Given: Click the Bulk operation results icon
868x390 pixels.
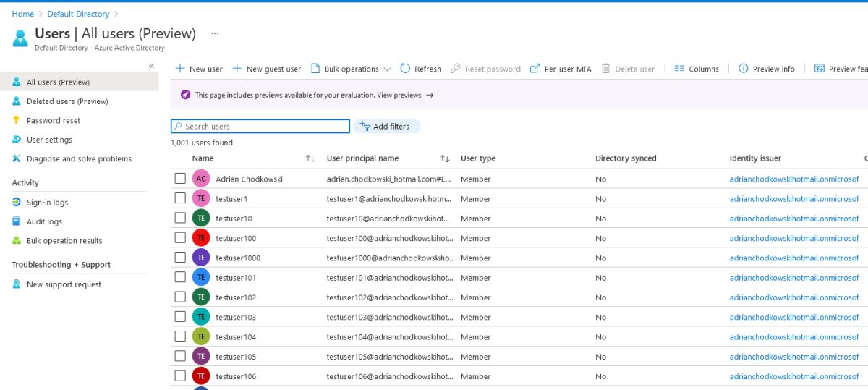Looking at the screenshot, I should pyautogui.click(x=17, y=241).
